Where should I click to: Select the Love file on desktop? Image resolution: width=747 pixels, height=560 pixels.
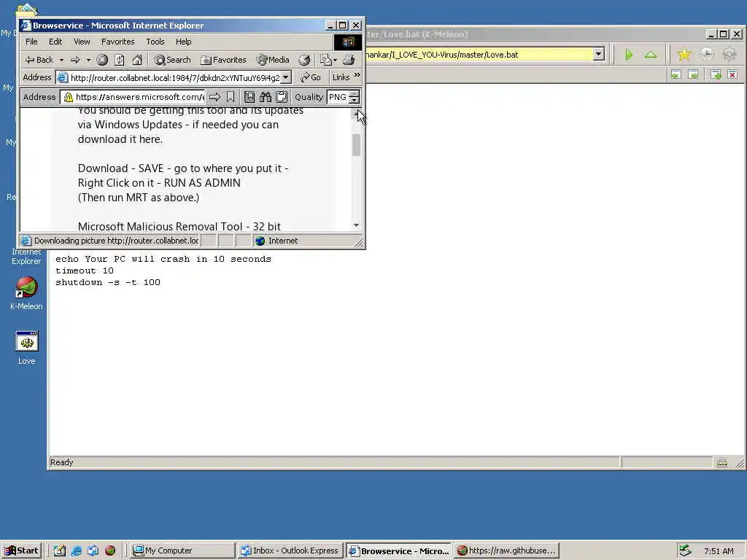point(27,348)
